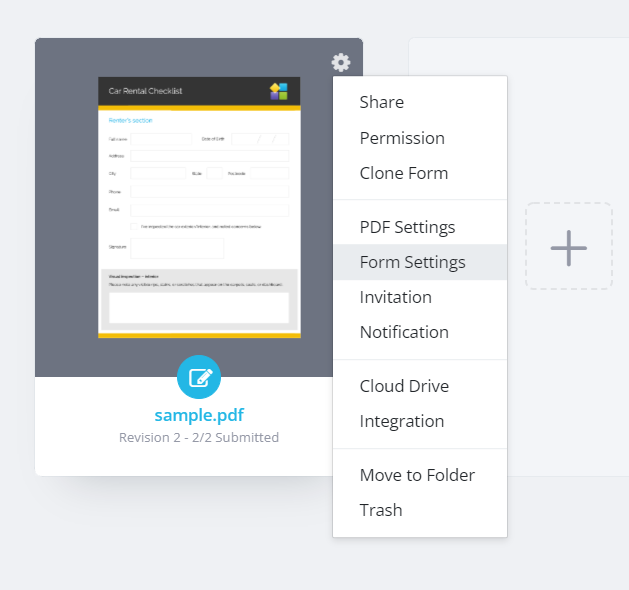This screenshot has height=590, width=629.
Task: Click the gray visual inspection section in the preview
Action: tap(199, 298)
